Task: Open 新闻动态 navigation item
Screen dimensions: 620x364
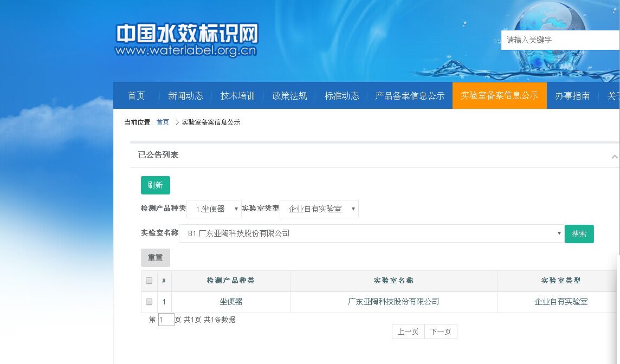Action: 185,96
